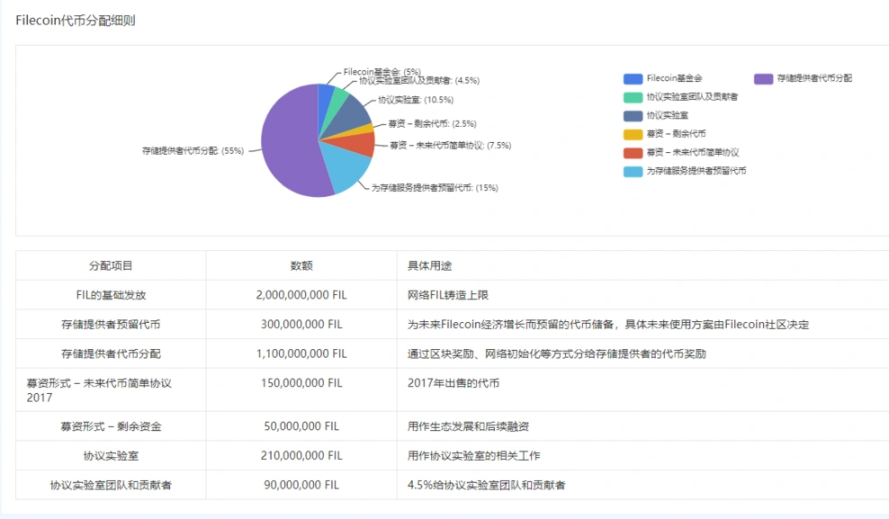This screenshot has width=889, height=519.
Task: Select the 募资形式－剩余资金 cell
Action: [111, 427]
